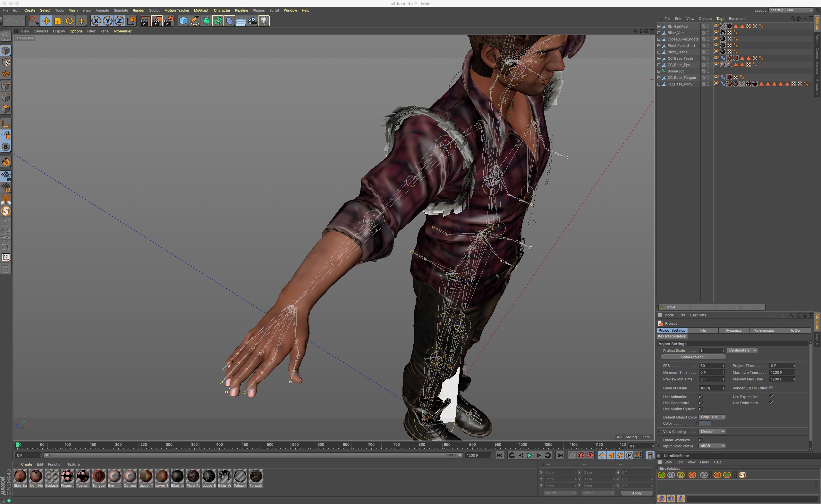Open the MoGraph menu
The width and height of the screenshot is (821, 504).
tap(201, 10)
